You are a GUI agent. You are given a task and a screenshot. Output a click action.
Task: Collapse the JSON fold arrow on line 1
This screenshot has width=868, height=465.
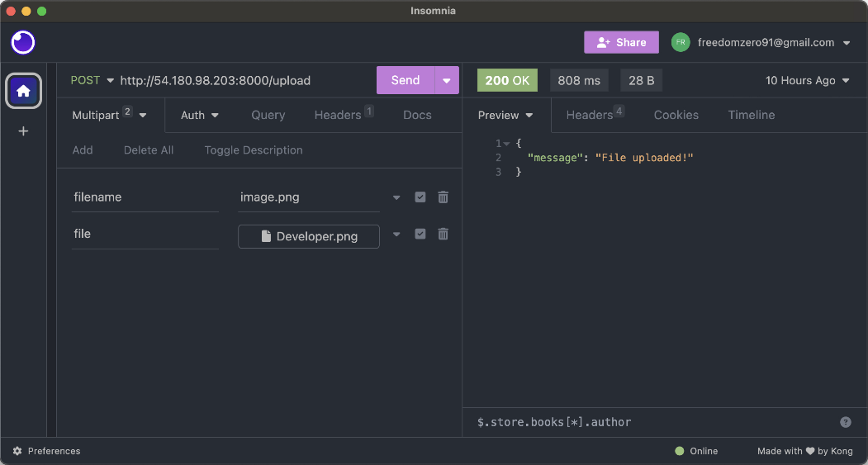click(506, 144)
